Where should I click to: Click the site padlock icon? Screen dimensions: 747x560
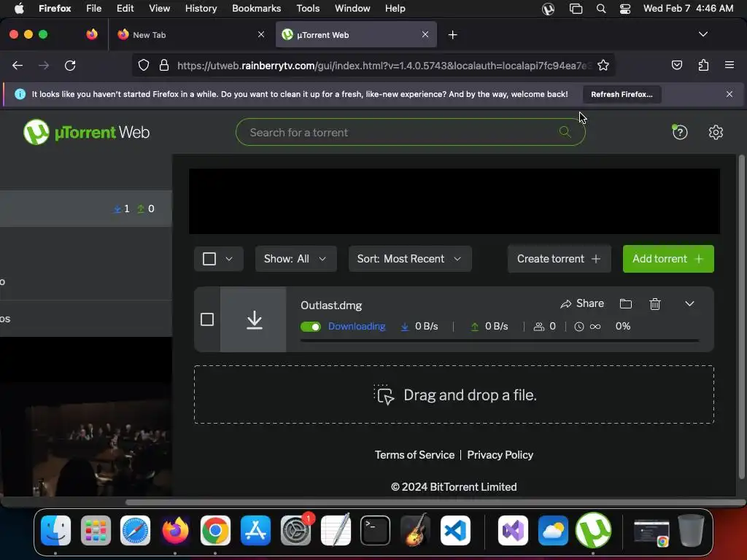coord(164,65)
